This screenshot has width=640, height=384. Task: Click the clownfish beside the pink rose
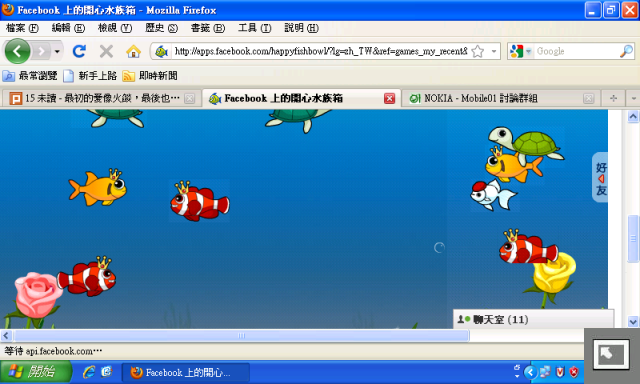(x=87, y=277)
